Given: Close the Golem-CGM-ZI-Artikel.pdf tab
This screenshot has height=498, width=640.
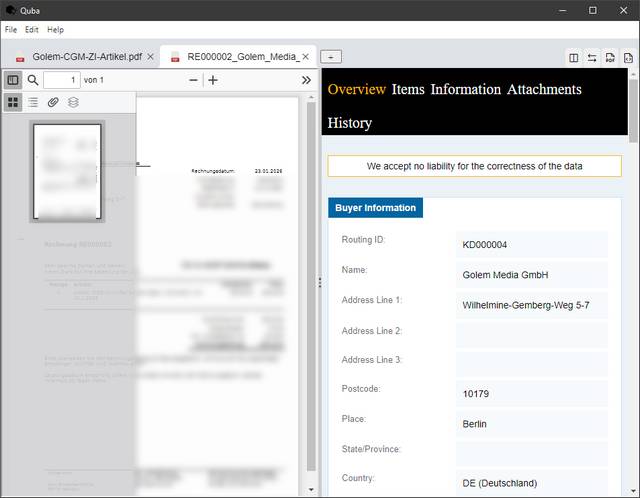Looking at the screenshot, I should coord(151,57).
